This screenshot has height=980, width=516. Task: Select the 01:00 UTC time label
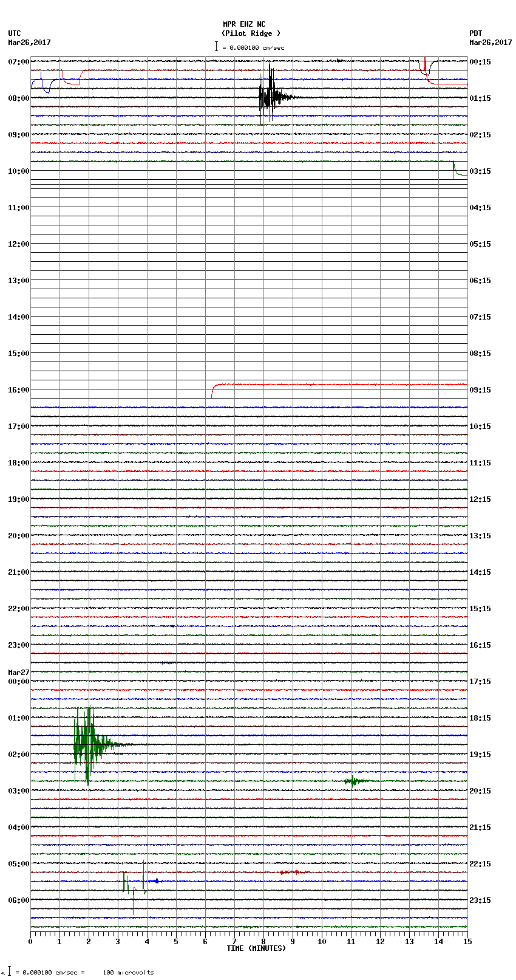pyautogui.click(x=19, y=718)
